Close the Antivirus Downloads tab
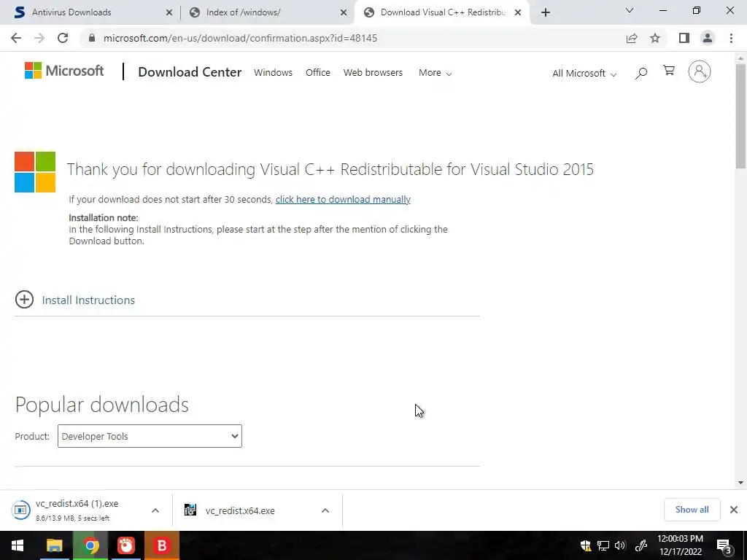The height and width of the screenshot is (560, 747). pos(169,13)
